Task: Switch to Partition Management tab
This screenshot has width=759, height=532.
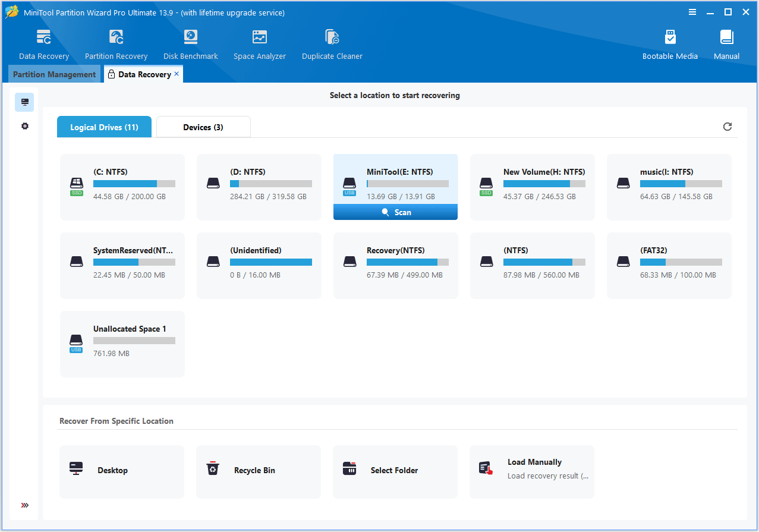Action: (54, 74)
